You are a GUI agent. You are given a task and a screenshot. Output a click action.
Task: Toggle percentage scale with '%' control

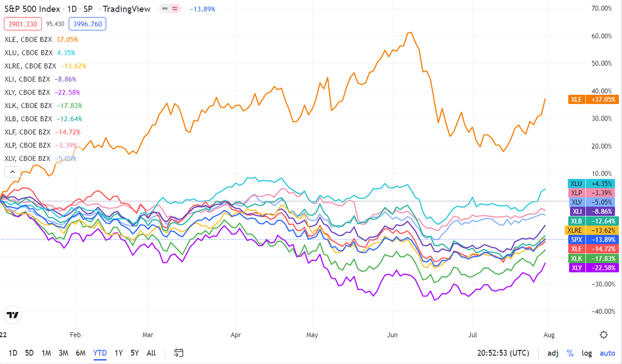pos(571,353)
